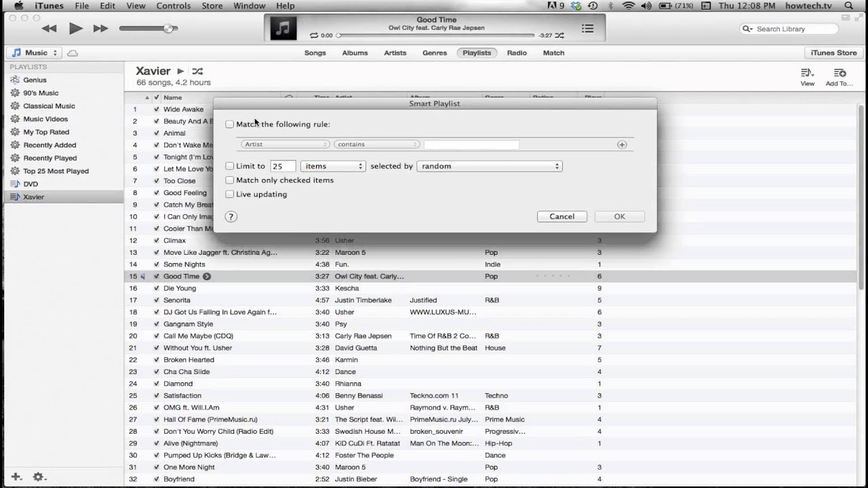Adjust the volume slider knob
The height and width of the screenshot is (488, 868).
pos(168,28)
